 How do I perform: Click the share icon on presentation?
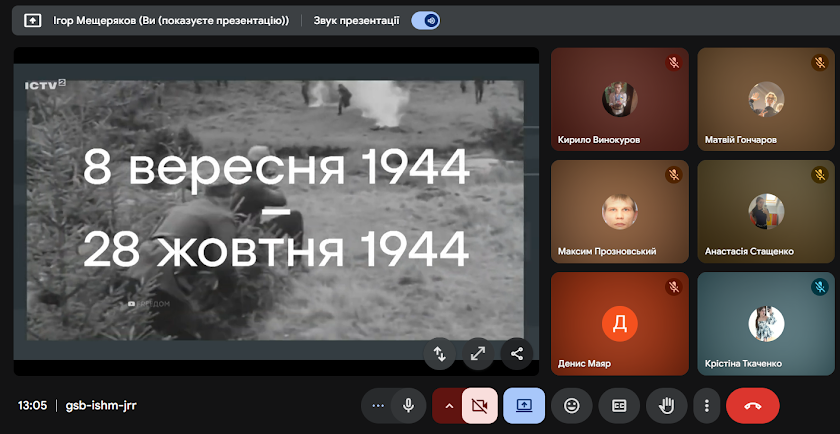[x=517, y=352]
